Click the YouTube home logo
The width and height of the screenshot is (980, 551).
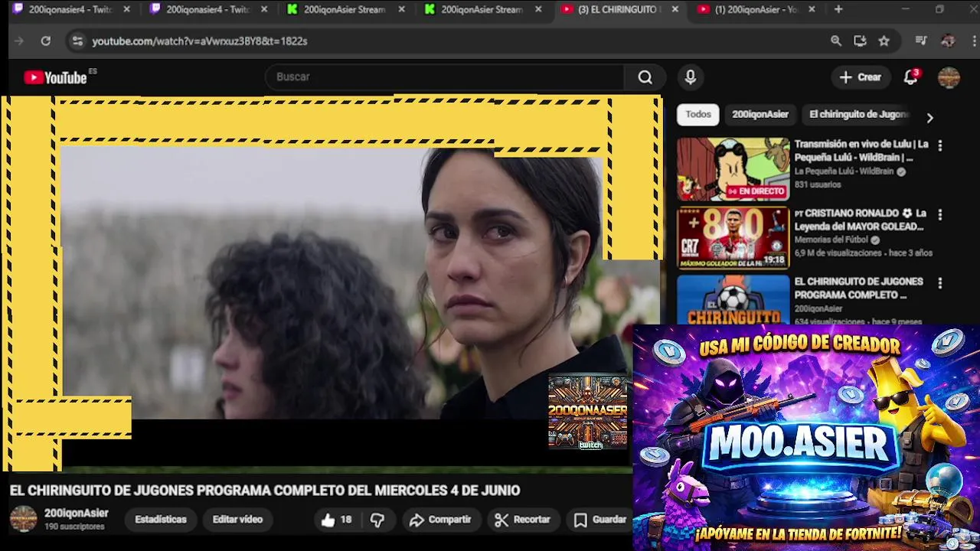[55, 77]
